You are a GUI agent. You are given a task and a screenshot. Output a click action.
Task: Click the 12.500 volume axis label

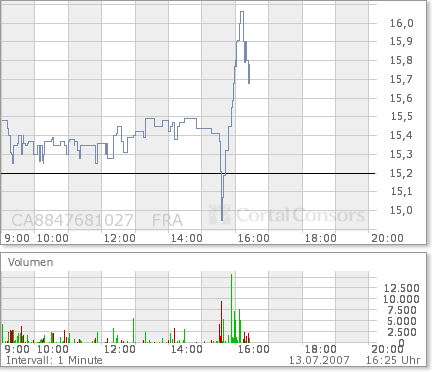(402, 288)
